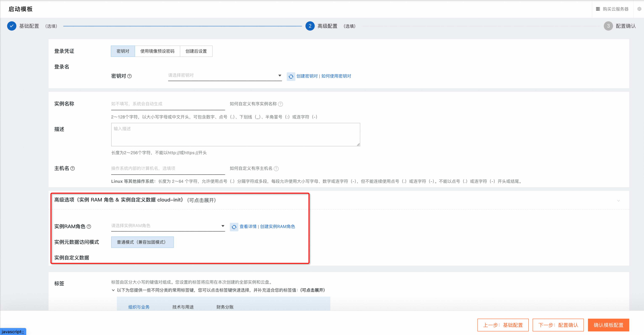Image resolution: width=644 pixels, height=335 pixels.
Task: Click help icon after 如何自定义有序主机名
Action: 276,169
